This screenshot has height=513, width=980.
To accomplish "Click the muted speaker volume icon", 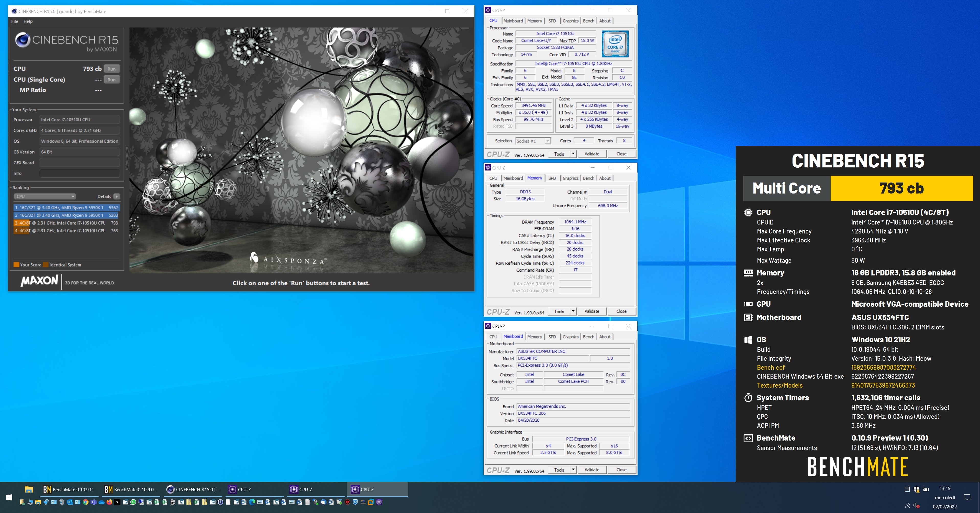I will (x=917, y=506).
